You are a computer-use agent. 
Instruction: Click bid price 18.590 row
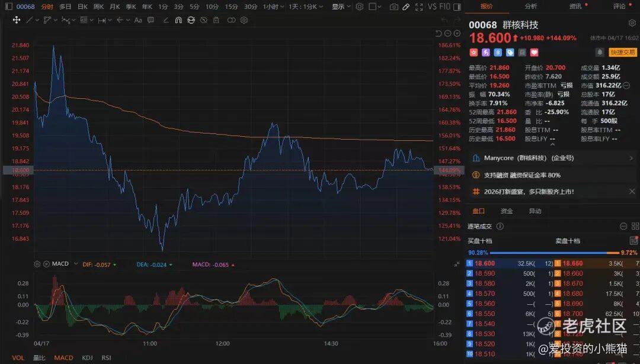click(x=510, y=273)
